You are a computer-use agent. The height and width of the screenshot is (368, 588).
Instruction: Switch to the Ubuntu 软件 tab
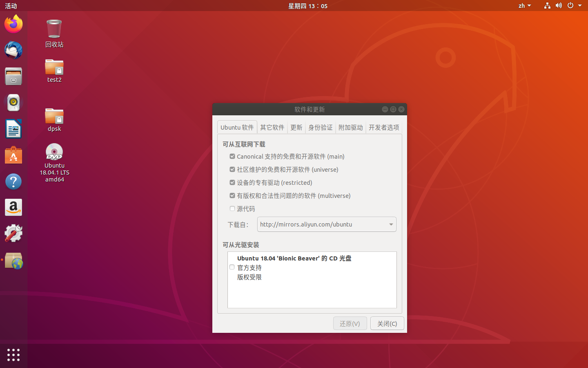pos(237,127)
